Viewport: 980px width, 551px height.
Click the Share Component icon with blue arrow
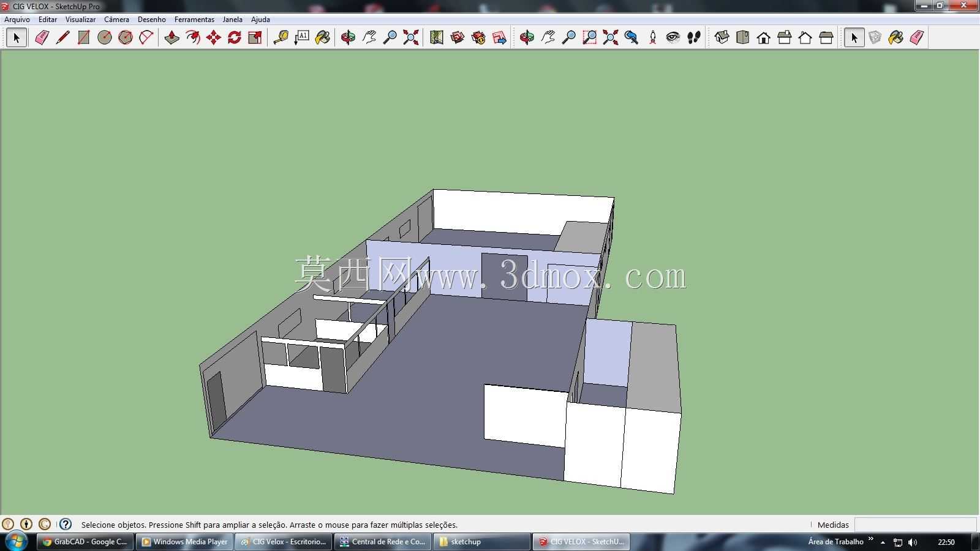[499, 37]
